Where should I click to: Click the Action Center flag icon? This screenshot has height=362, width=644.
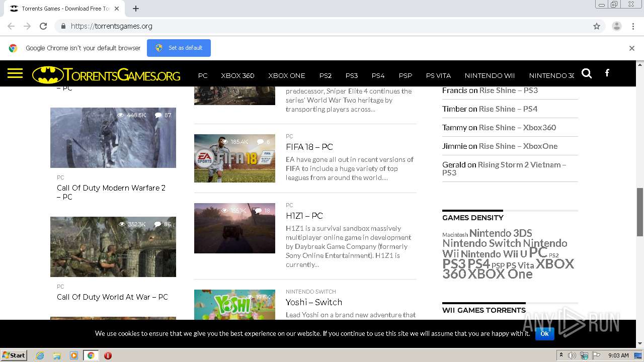(596, 355)
